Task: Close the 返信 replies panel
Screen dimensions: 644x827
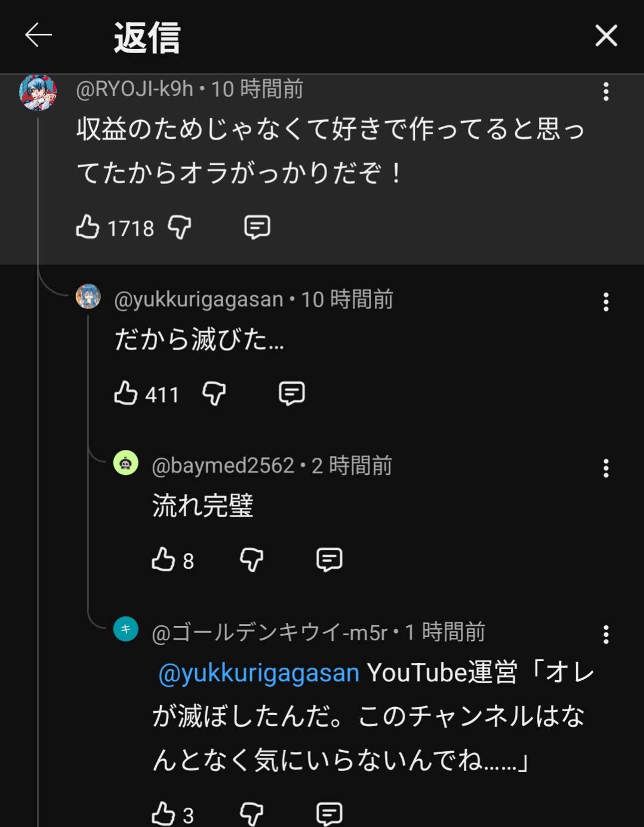Action: click(606, 36)
